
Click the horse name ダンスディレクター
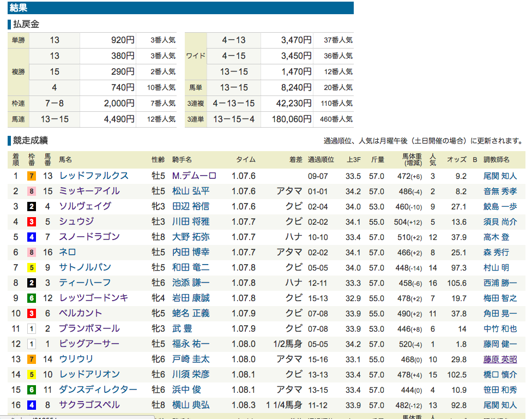click(x=98, y=390)
